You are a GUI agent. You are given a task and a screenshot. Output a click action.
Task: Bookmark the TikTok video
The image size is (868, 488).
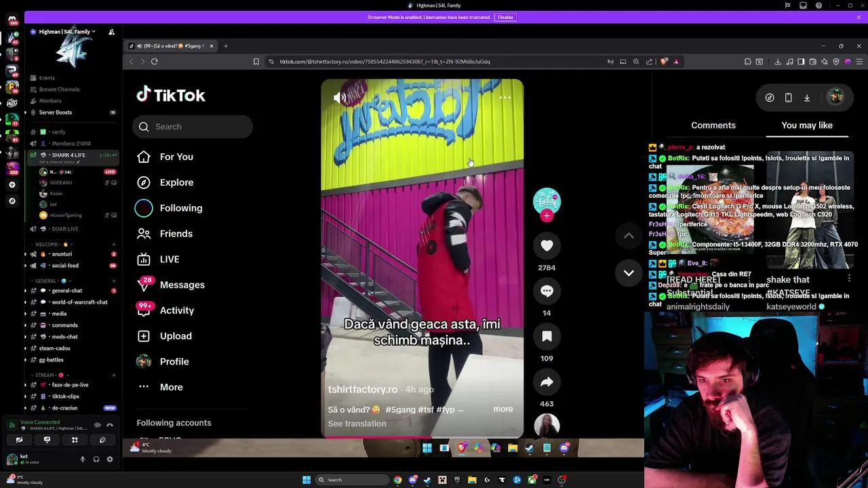(547, 336)
